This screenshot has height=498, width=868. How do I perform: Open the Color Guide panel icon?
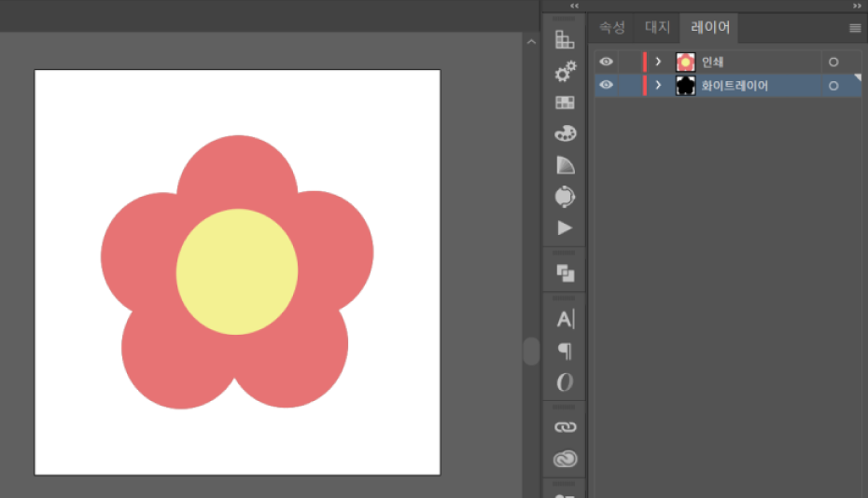click(x=565, y=39)
